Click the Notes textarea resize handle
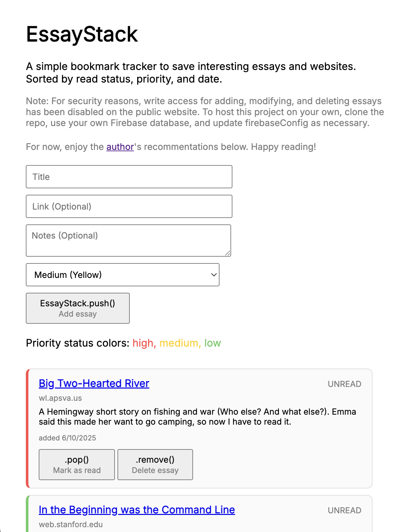This screenshot has height=532, width=408. (228, 253)
